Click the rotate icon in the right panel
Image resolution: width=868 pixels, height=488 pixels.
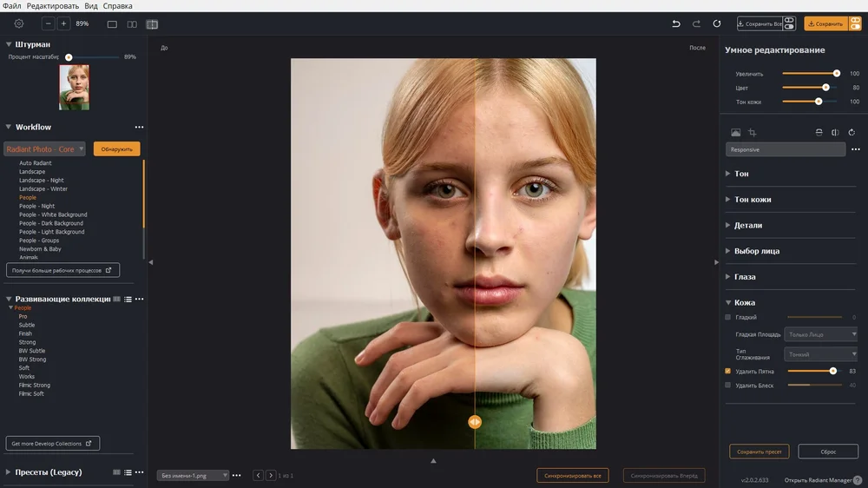pos(852,132)
